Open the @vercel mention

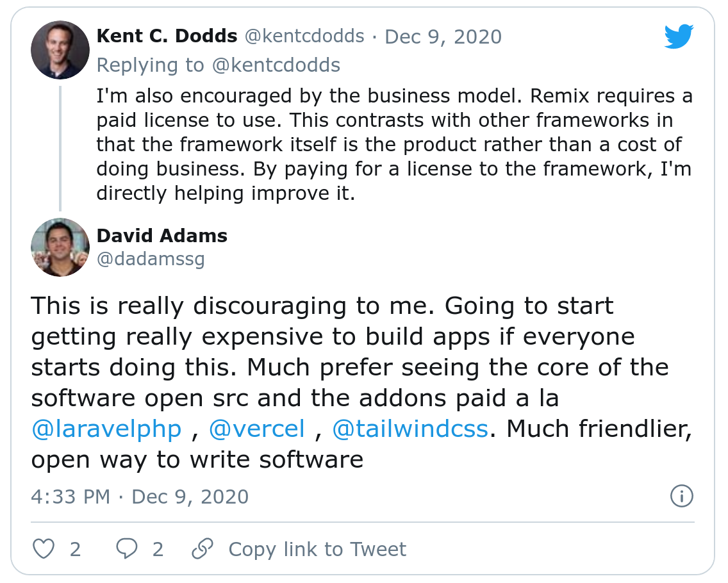coord(257,429)
